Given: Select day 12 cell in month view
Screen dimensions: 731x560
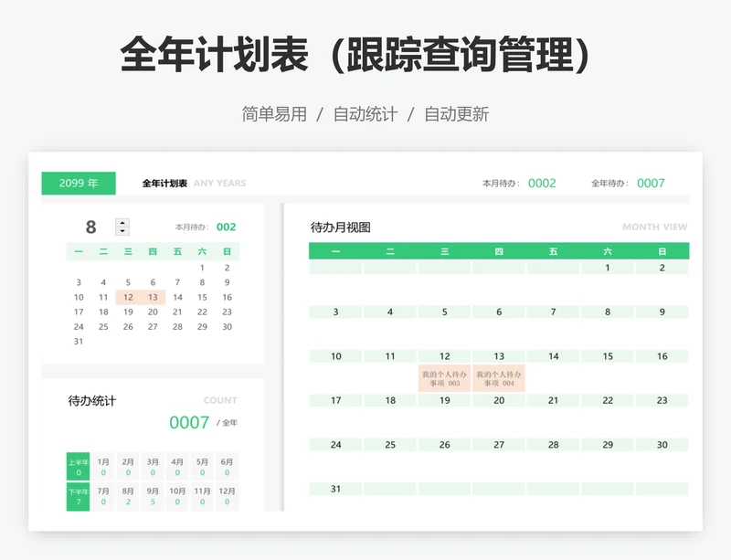Looking at the screenshot, I should pos(445,356).
